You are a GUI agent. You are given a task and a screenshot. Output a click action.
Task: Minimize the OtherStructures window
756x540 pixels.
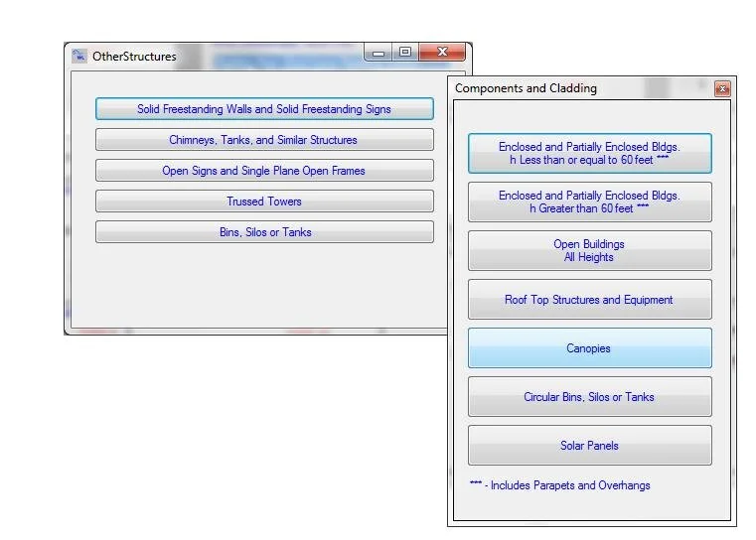[378, 52]
